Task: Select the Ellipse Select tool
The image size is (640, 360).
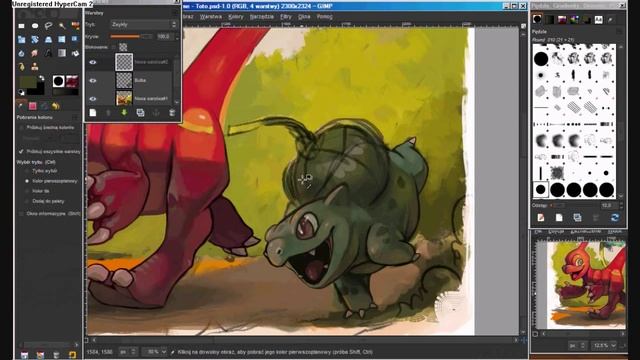Action: 35,26
